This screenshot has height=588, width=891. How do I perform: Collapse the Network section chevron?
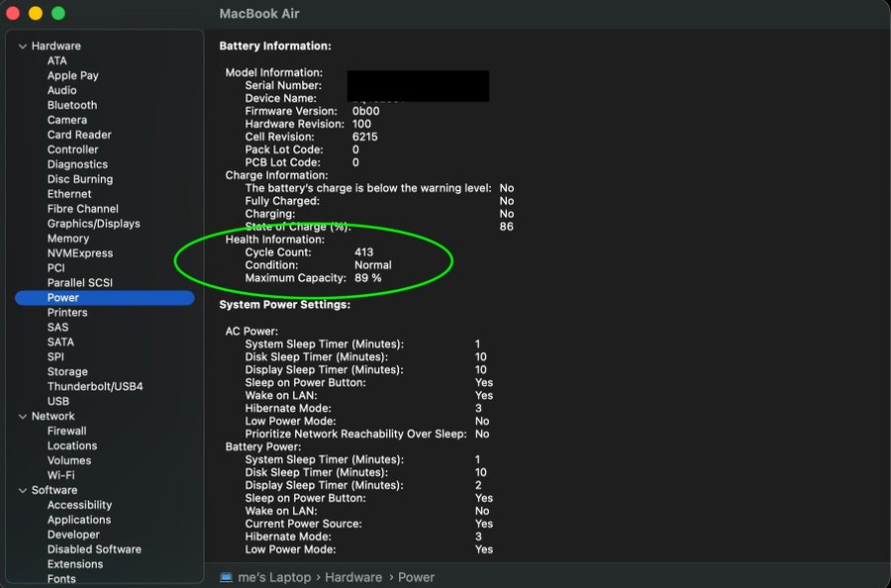[x=23, y=417]
